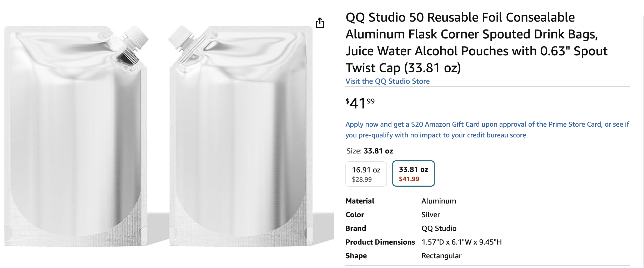The image size is (644, 268).
Task: Click the white spout cap on the right pouch
Action: [x=182, y=39]
